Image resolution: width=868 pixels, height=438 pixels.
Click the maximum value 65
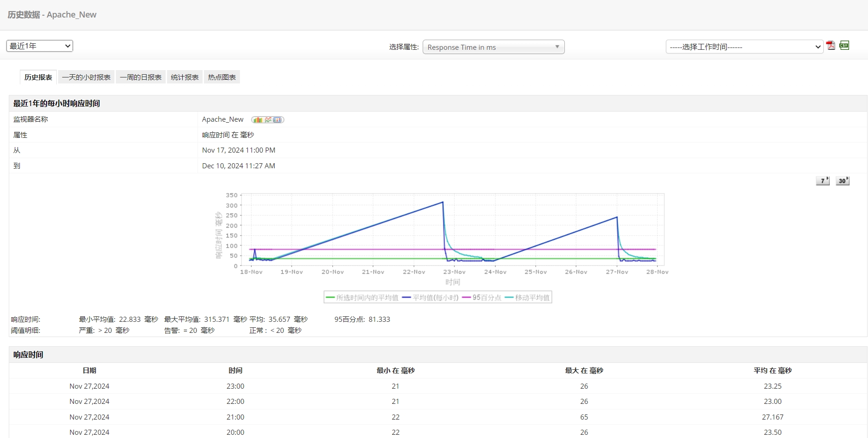(x=584, y=417)
